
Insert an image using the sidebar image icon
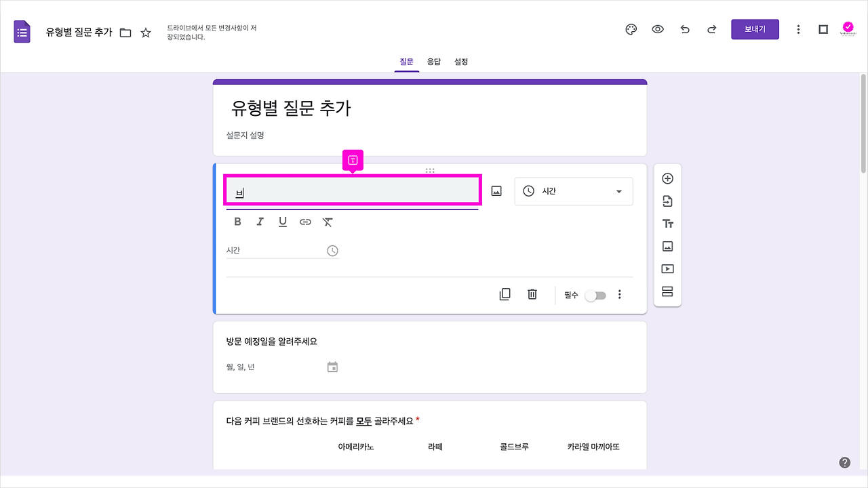667,246
